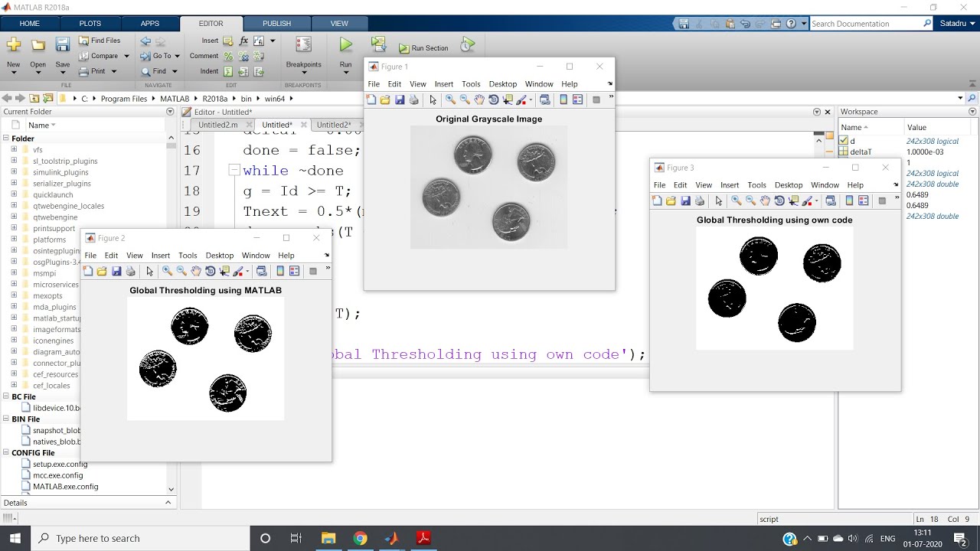Open the address bar history dropdown
Image resolution: width=980 pixels, height=551 pixels.
pos(960,98)
